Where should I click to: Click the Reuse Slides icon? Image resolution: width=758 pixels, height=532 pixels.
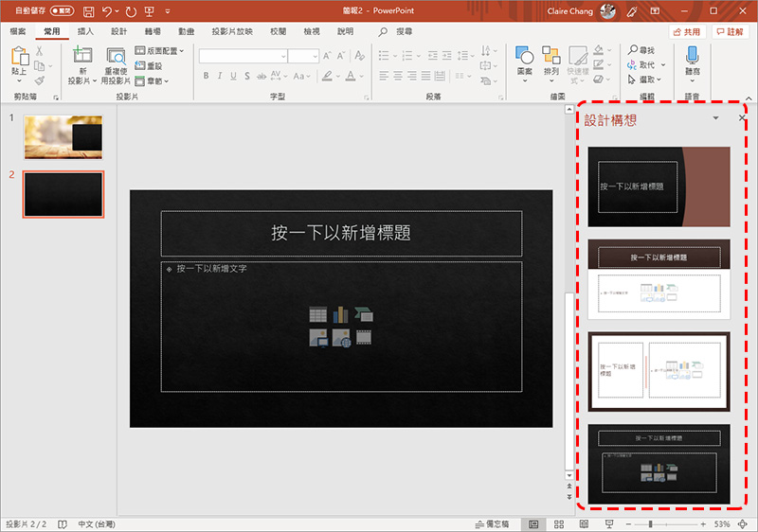click(x=116, y=56)
